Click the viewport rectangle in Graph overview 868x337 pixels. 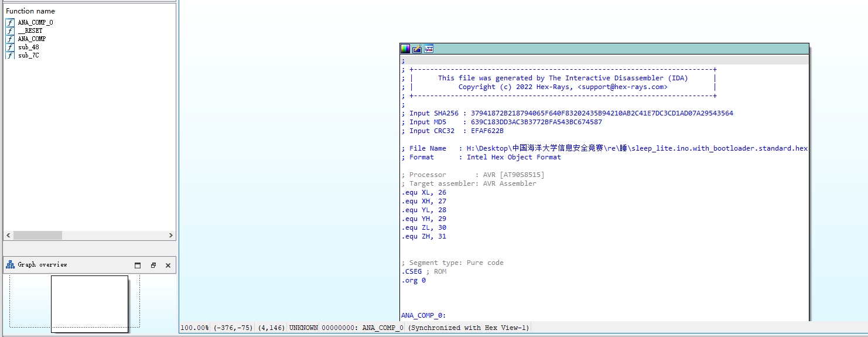(89, 304)
